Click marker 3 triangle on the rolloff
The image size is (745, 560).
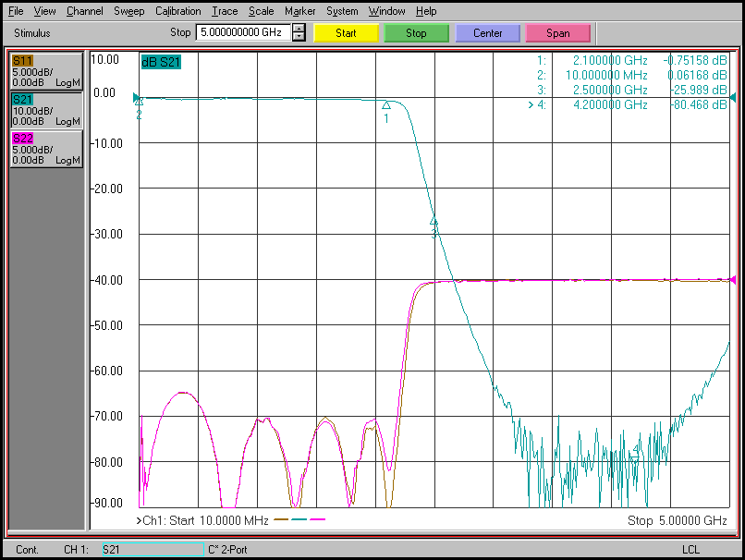coord(434,221)
